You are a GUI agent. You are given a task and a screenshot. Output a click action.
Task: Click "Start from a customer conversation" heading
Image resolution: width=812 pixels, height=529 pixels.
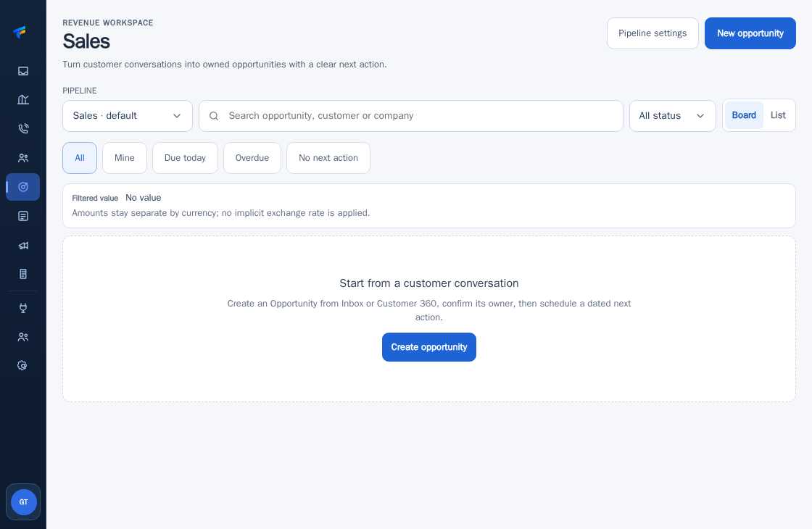(x=428, y=283)
